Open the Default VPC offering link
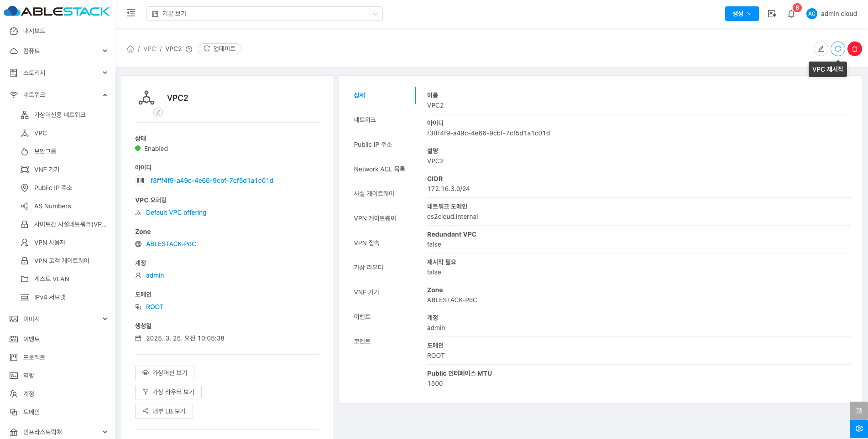868x439 pixels. [x=176, y=212]
